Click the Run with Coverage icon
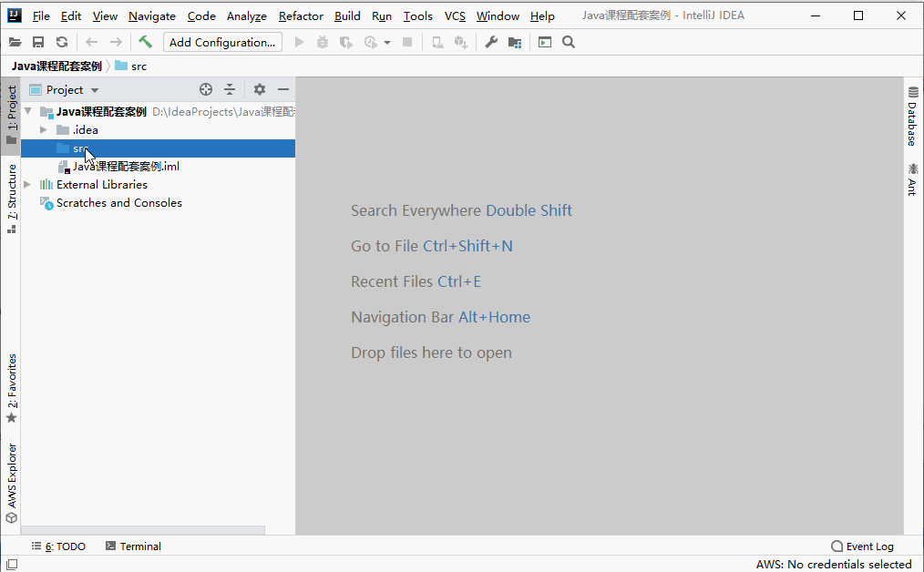Viewport: 924px width, 572px height. (x=346, y=42)
